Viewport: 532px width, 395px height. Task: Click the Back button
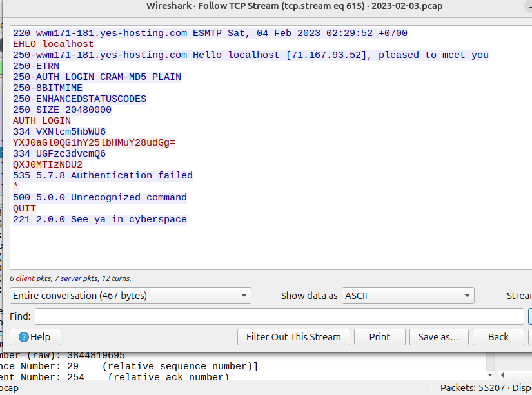click(x=498, y=337)
